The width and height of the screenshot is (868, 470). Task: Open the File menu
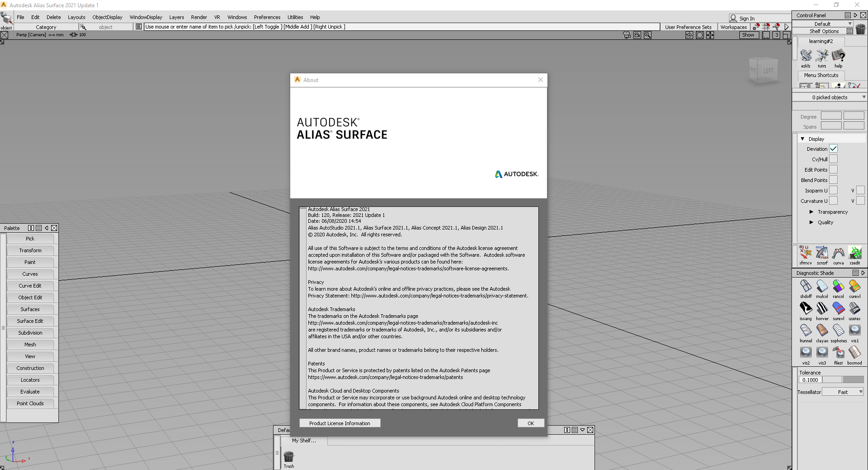pos(20,17)
